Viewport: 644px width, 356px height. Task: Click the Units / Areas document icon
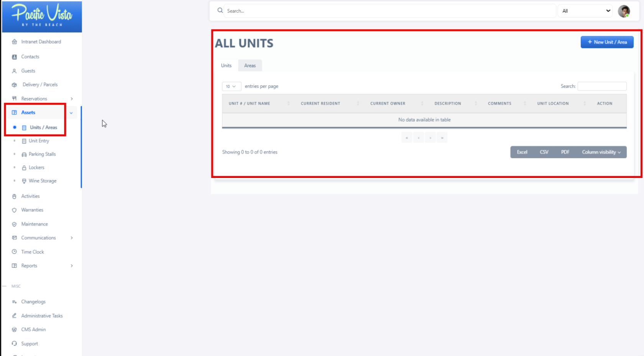tap(24, 127)
